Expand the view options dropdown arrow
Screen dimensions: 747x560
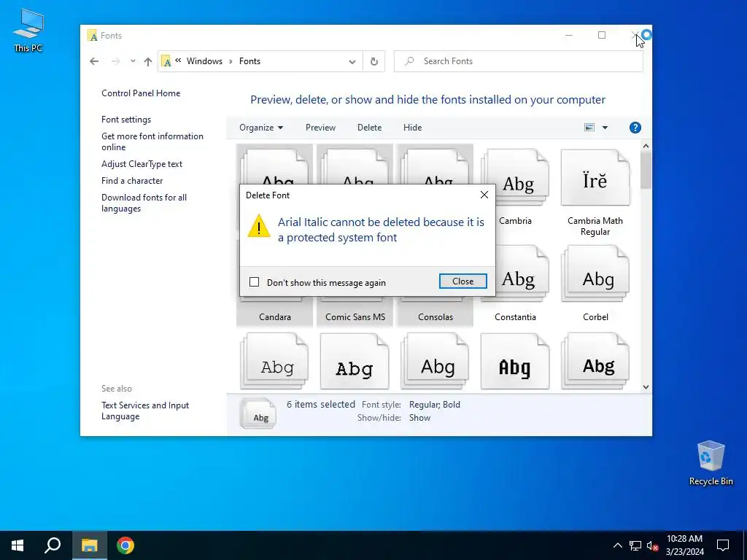coord(605,128)
